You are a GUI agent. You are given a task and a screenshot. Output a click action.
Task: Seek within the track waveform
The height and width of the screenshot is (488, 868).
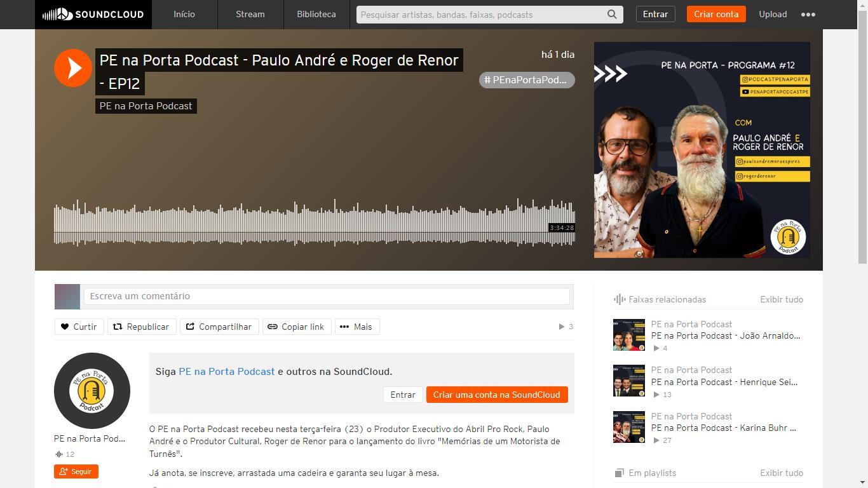pos(315,222)
